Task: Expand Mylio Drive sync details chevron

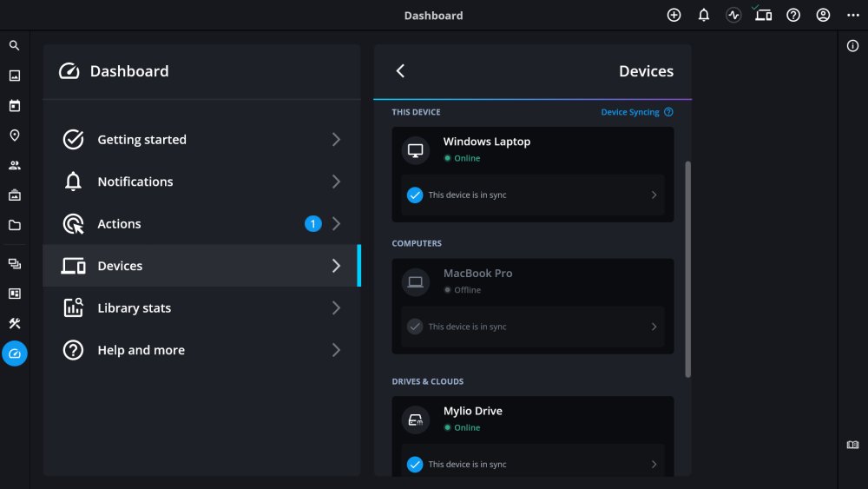Action: (x=654, y=464)
